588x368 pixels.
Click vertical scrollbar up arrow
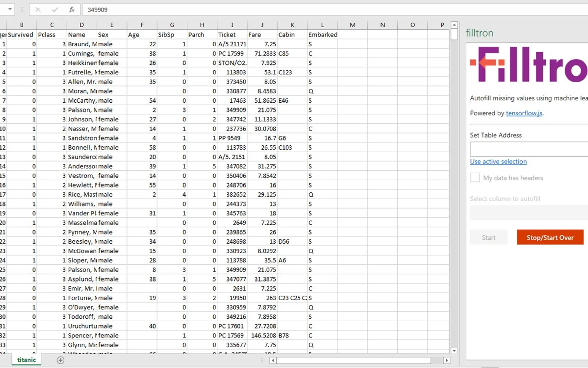tap(454, 25)
